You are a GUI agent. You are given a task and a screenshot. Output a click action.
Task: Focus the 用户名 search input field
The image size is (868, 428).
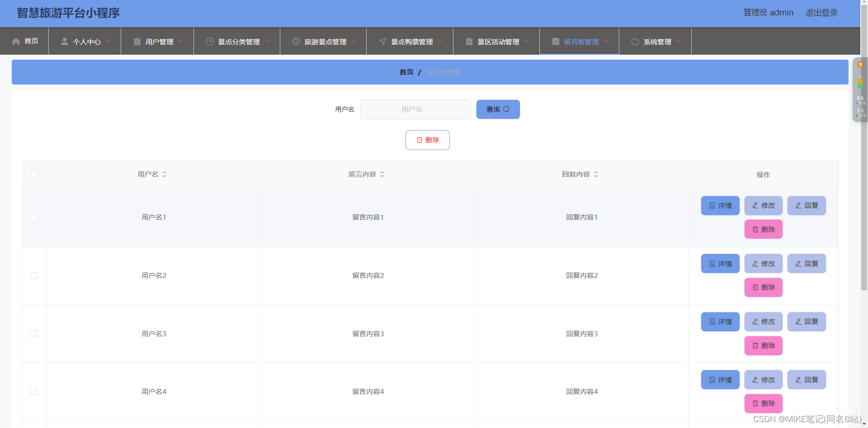coord(415,109)
